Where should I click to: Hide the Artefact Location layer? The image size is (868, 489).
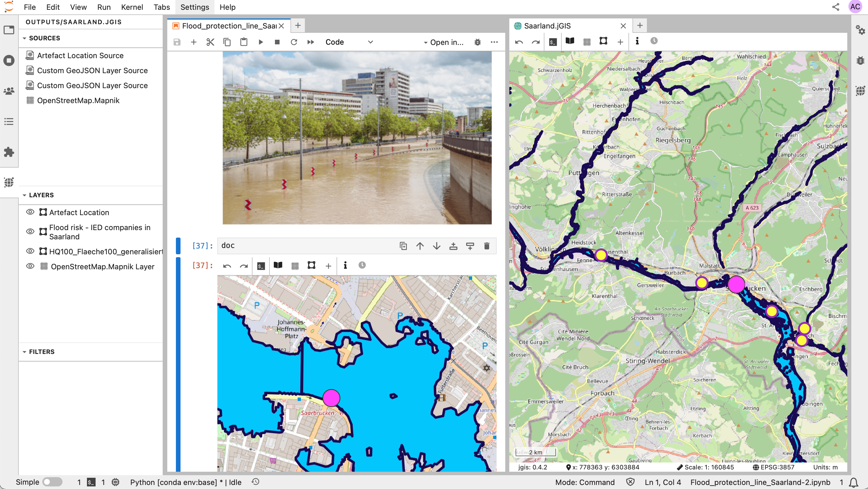pyautogui.click(x=30, y=212)
